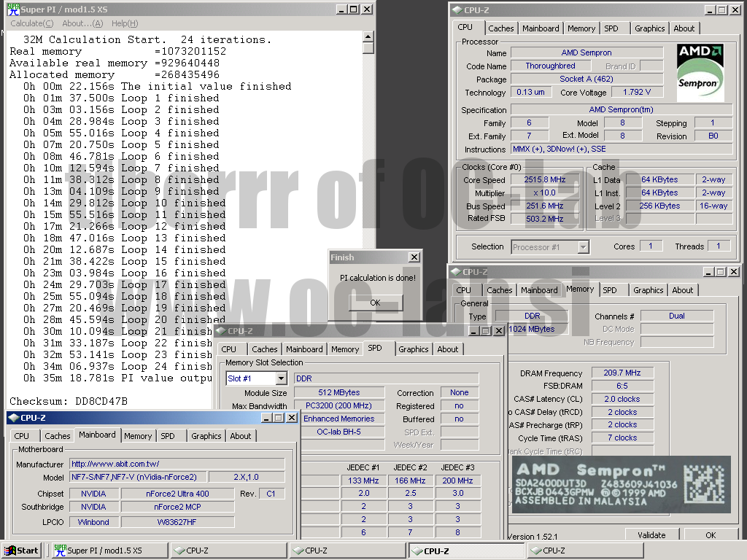Click the Multiplier value x 10.0
This screenshot has width=747, height=560.
[x=545, y=192]
